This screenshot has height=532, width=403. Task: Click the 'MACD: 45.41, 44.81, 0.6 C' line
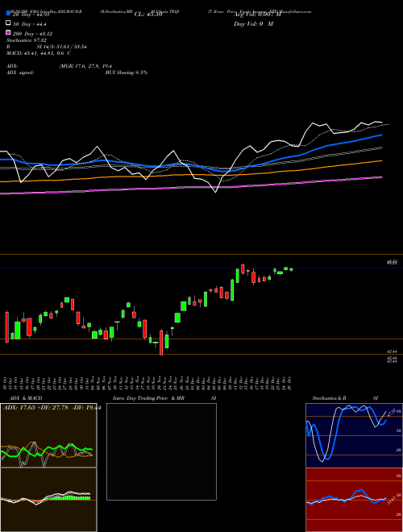39,53
